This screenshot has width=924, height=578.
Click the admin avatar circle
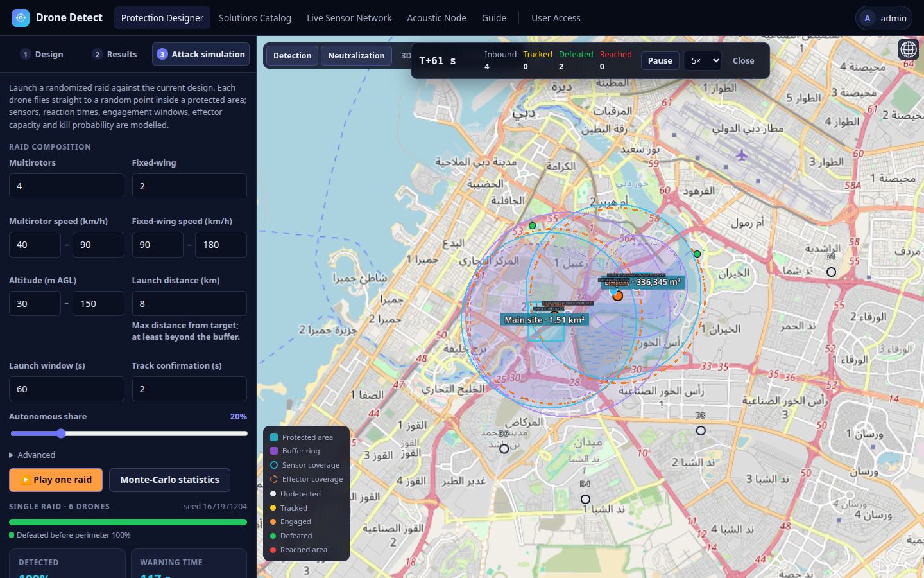click(x=868, y=18)
